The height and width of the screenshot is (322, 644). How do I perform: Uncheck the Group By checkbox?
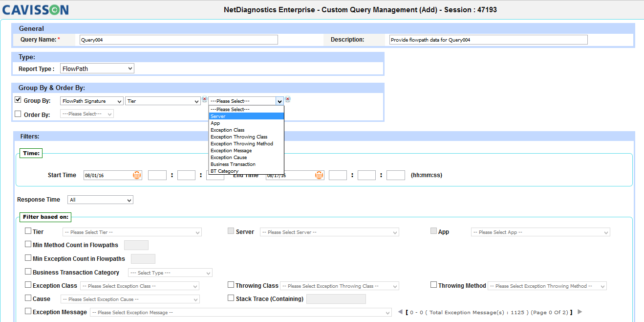point(18,100)
